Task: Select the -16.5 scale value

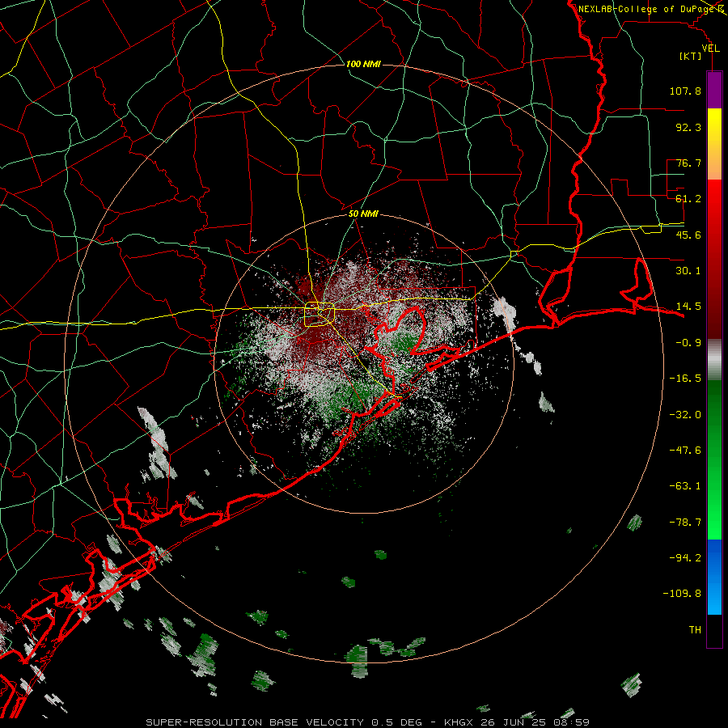Action: point(685,379)
